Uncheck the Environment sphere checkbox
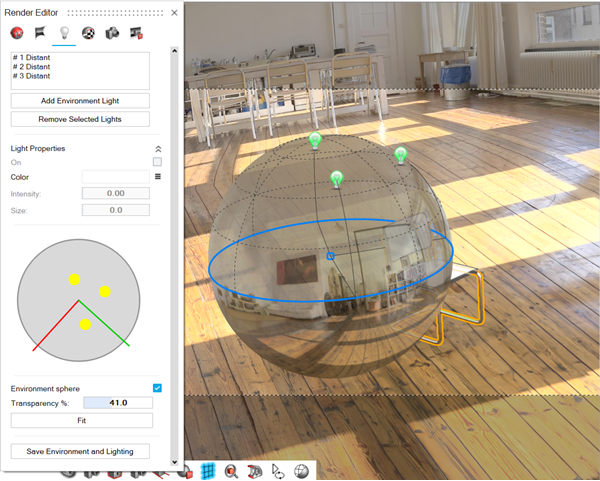 click(x=157, y=388)
